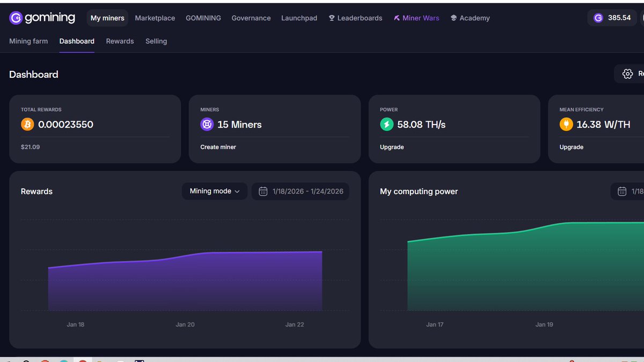Click the settings gear icon
This screenshot has width=644, height=362.
(x=627, y=74)
